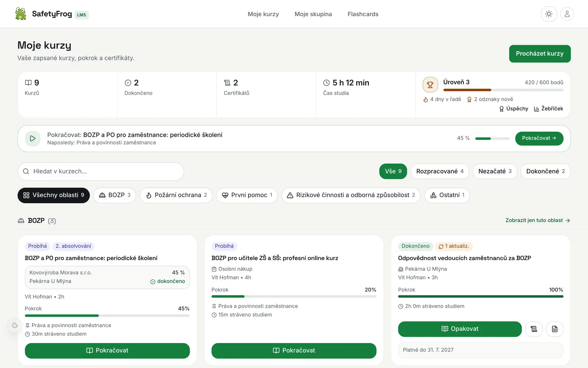Click the Dokončeno status badge
The image size is (588, 368).
pos(415,246)
